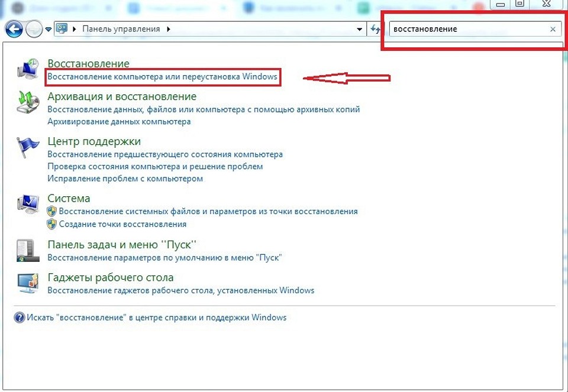Image resolution: width=568 pixels, height=392 pixels.
Task: Open Проверка состояния компьютера и решение проблем
Action: tap(155, 167)
